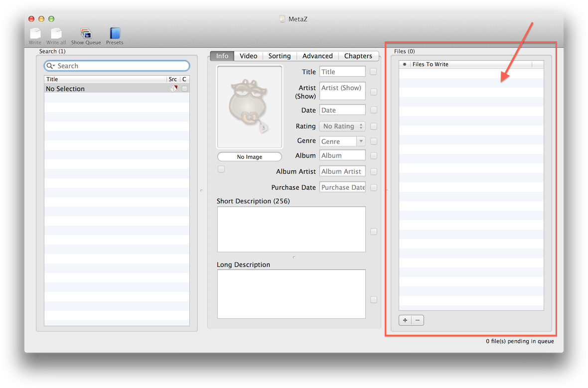
Task: Open the Advanced tab
Action: [317, 56]
